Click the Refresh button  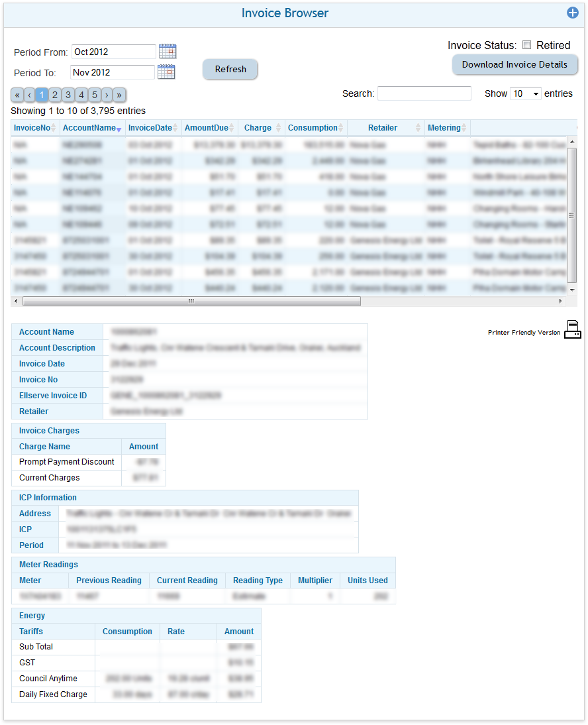pyautogui.click(x=230, y=70)
